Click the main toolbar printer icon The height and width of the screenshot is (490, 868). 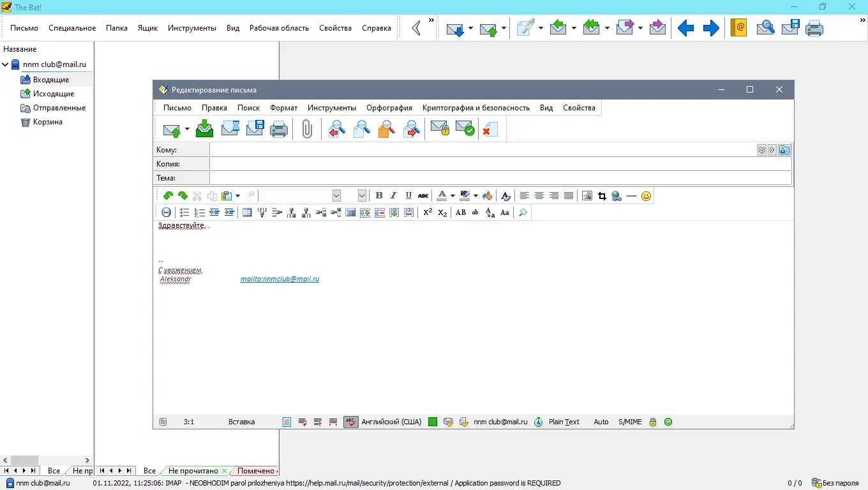pos(814,28)
